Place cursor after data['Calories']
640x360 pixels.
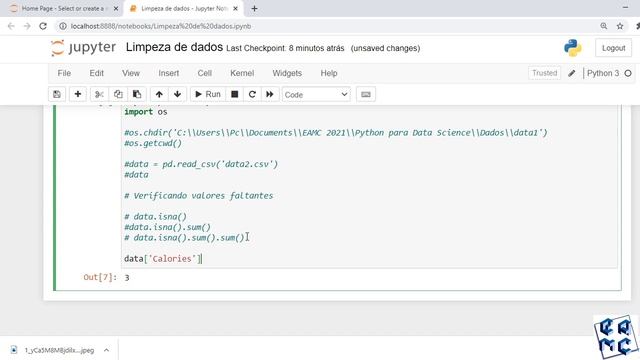pos(202,259)
